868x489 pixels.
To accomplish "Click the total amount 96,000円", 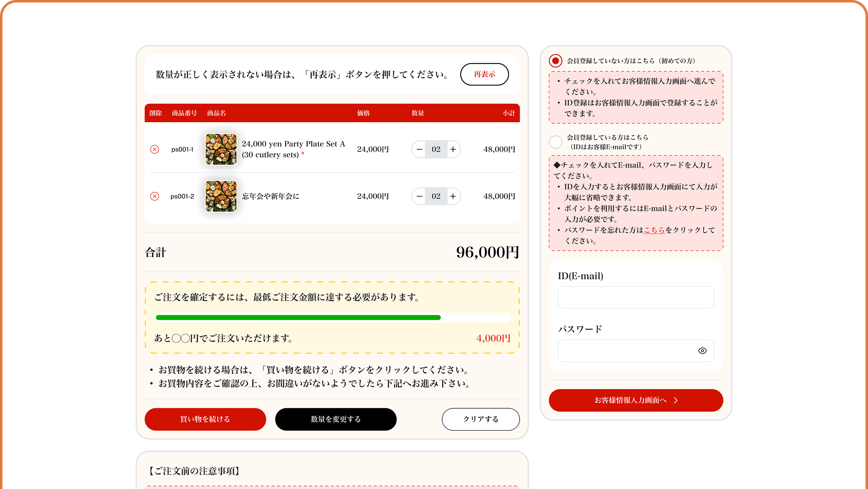I will [488, 252].
